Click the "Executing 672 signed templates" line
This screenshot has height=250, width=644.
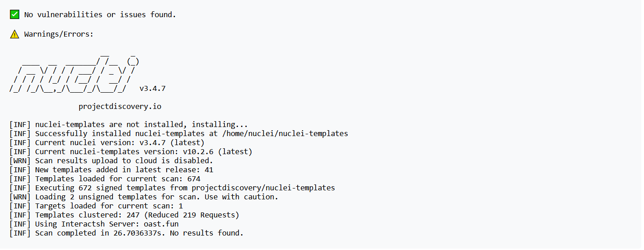coord(172,188)
